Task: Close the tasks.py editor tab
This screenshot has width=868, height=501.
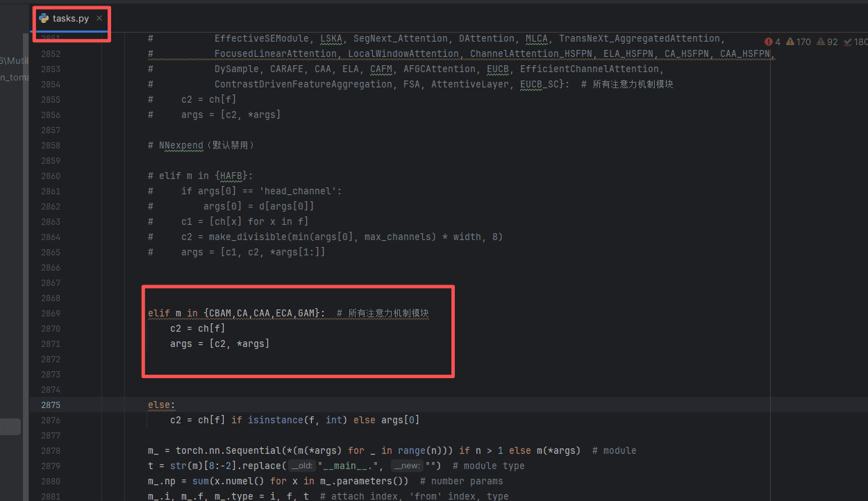Action: [x=99, y=19]
